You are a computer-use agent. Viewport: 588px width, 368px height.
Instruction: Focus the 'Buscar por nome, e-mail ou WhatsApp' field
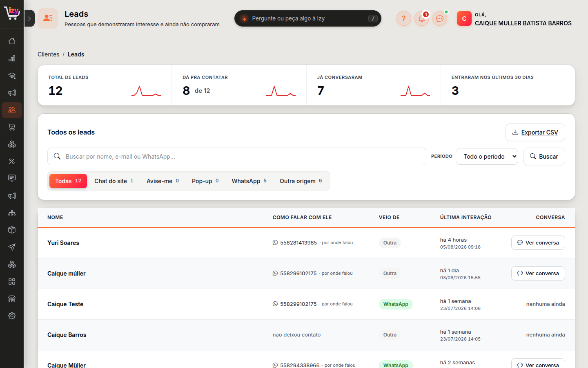[x=237, y=156]
